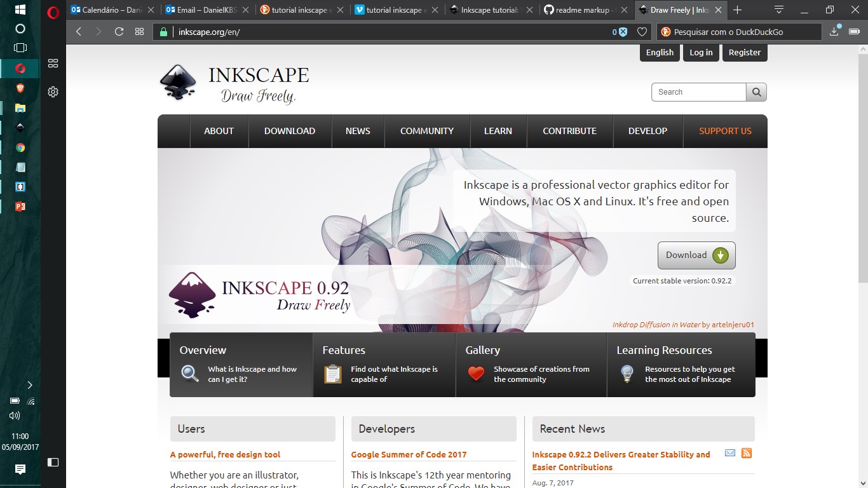Switch to the Calendário Outlook tab

point(112,10)
